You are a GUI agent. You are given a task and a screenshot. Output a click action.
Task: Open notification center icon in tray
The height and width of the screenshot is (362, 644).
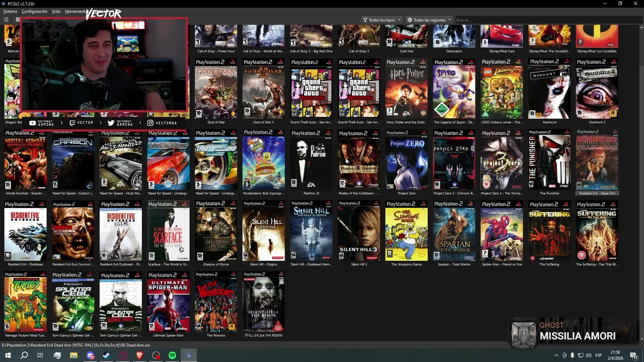[x=633, y=355]
